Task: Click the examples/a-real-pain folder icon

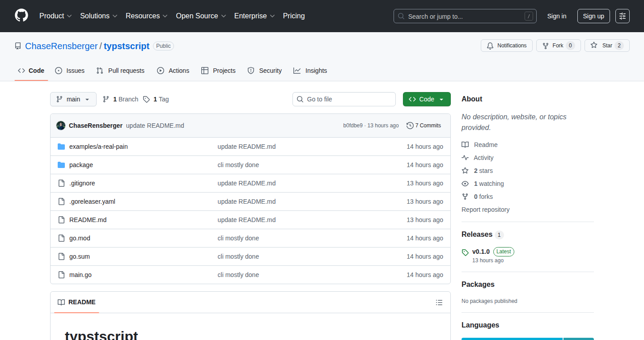Action: pyautogui.click(x=61, y=147)
